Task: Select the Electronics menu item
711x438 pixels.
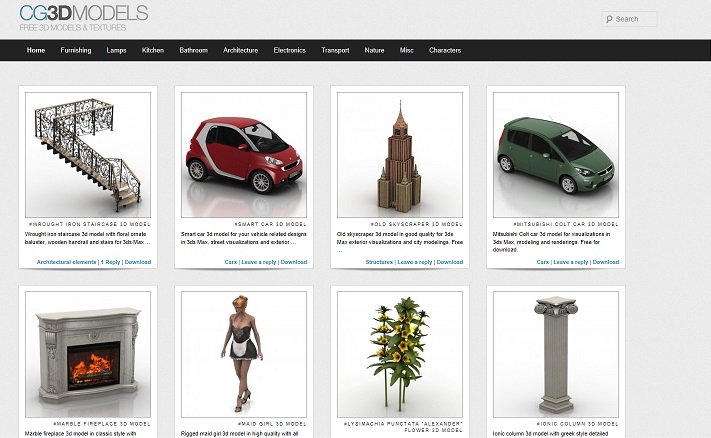Action: [290, 50]
